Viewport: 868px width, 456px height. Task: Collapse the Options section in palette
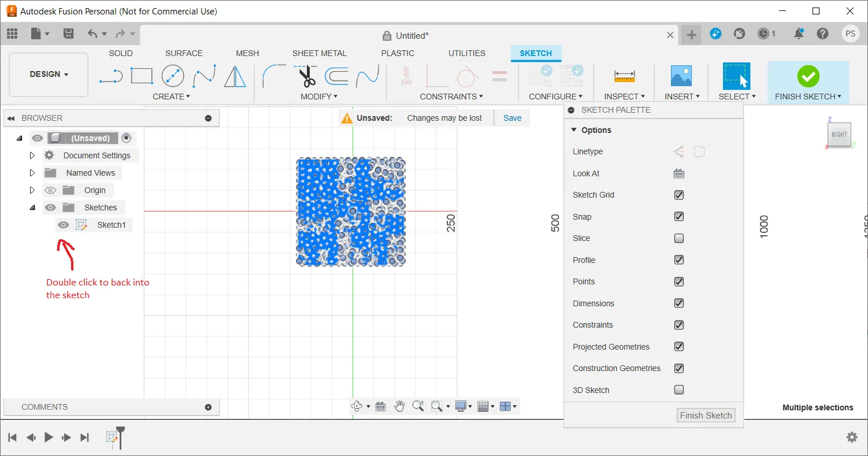574,130
